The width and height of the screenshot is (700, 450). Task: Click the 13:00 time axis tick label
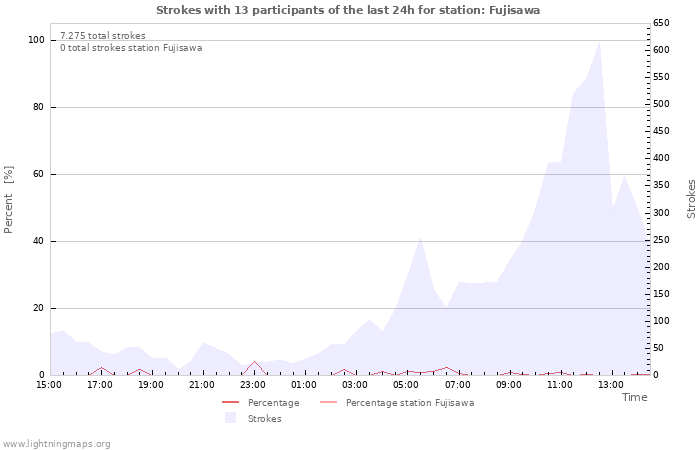(x=609, y=385)
